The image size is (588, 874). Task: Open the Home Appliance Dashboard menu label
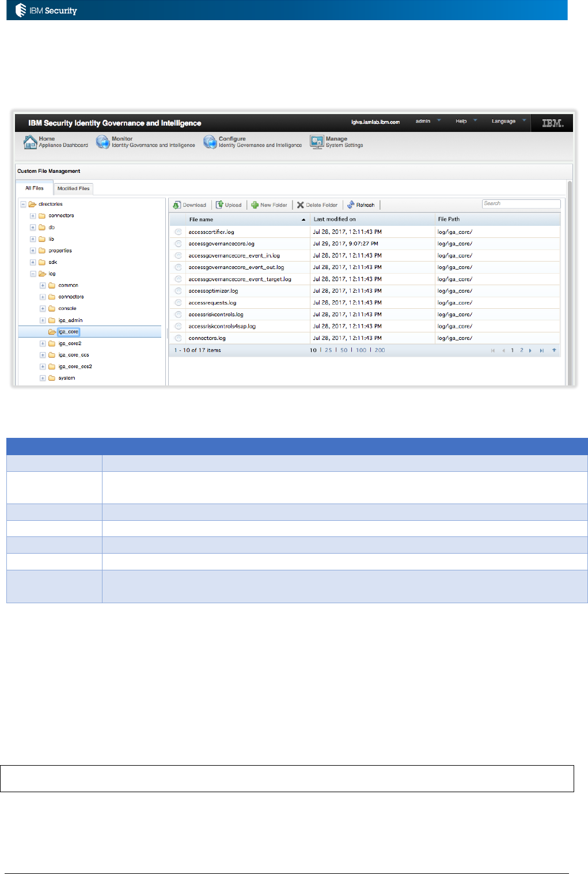[x=63, y=142]
